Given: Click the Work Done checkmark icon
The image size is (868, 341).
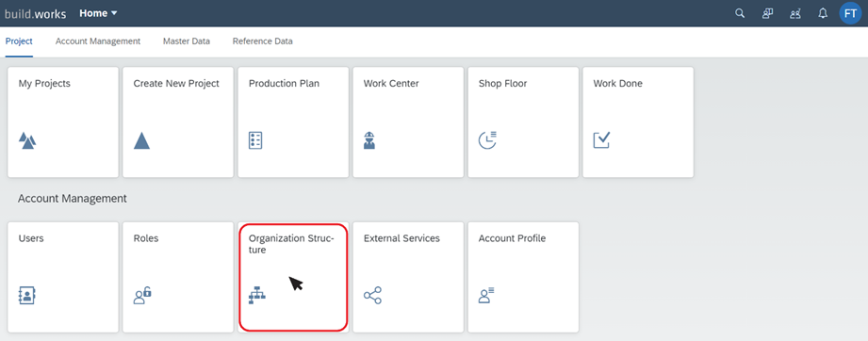Looking at the screenshot, I should [601, 140].
